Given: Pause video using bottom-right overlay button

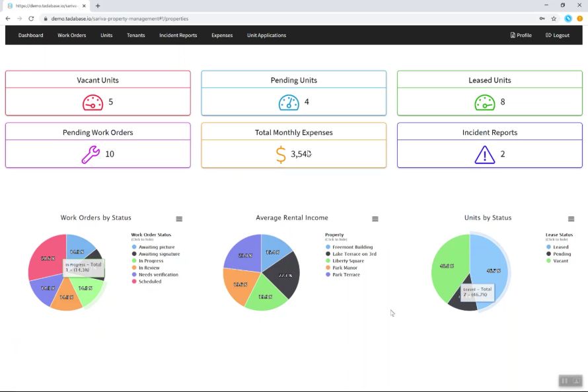Looking at the screenshot, I should [x=565, y=381].
